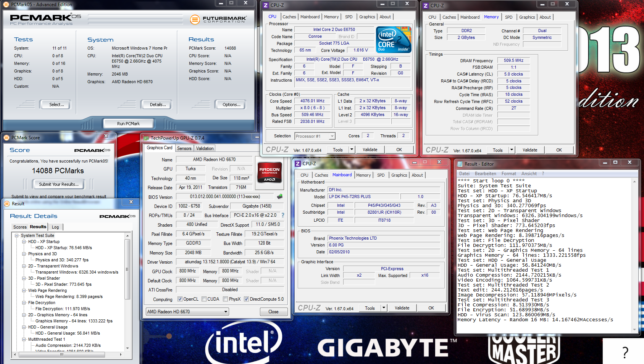Open the Processor #1 selection dropdown
The height and width of the screenshot is (364, 644).
point(332,136)
